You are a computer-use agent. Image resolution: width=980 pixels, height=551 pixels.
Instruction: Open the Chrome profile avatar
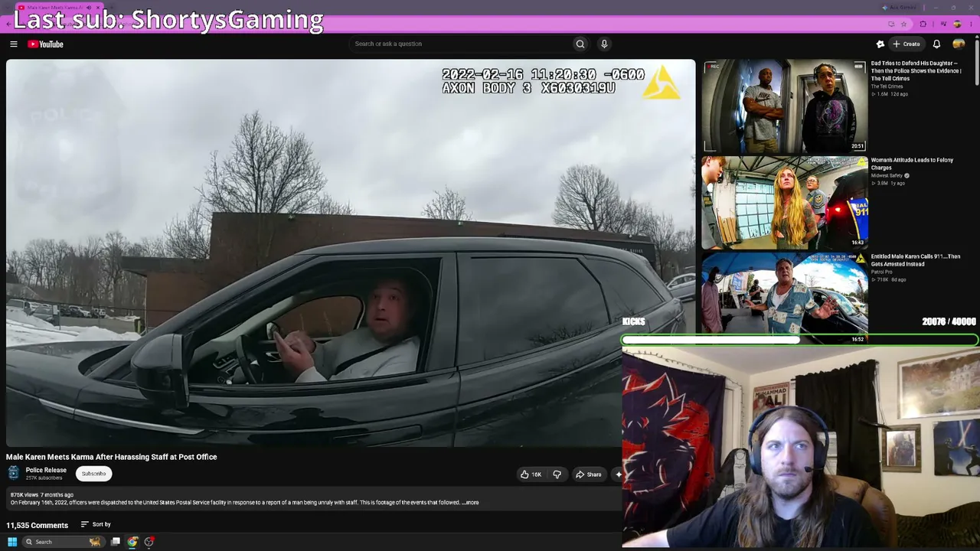(x=957, y=24)
